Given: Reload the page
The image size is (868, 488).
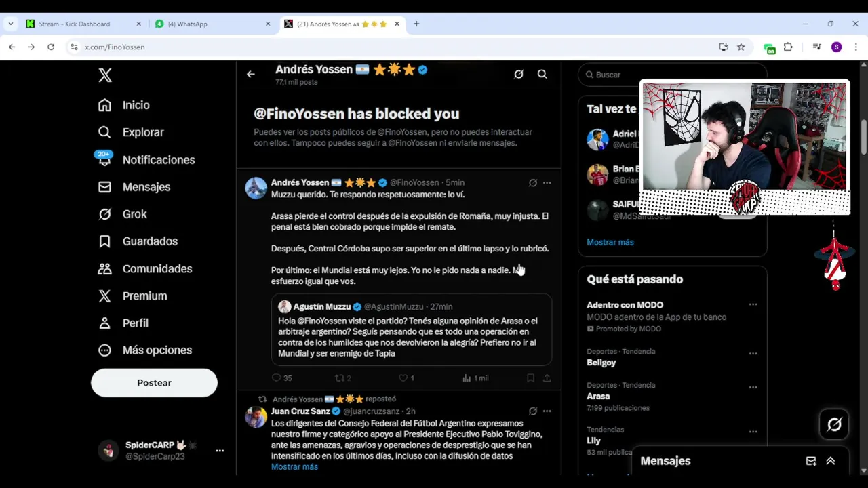Looking at the screenshot, I should coord(51,47).
